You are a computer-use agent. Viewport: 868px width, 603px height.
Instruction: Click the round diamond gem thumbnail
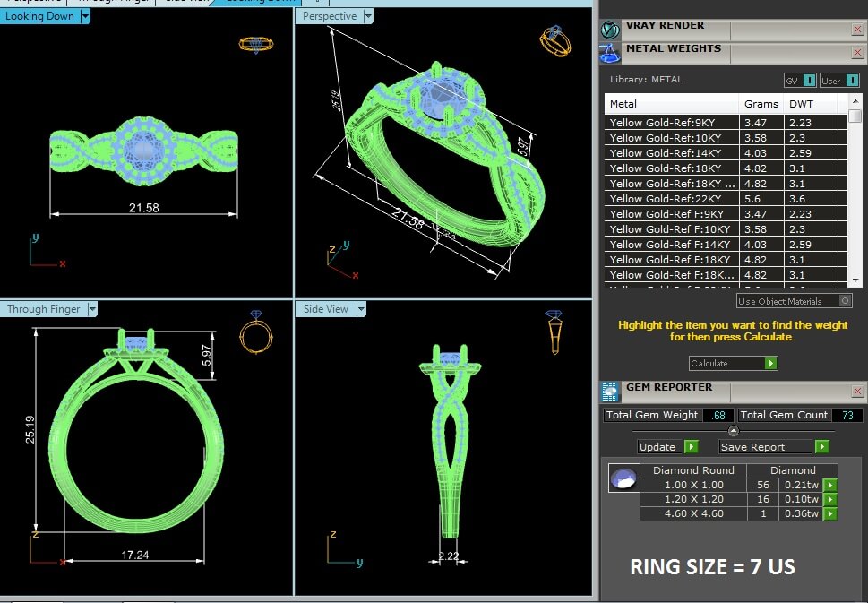coord(622,478)
